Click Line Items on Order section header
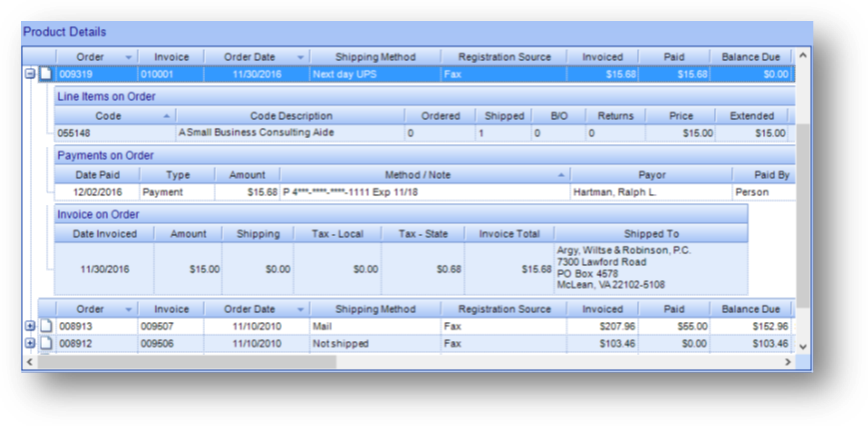Image resolution: width=868 pixels, height=426 pixels. 425,96
